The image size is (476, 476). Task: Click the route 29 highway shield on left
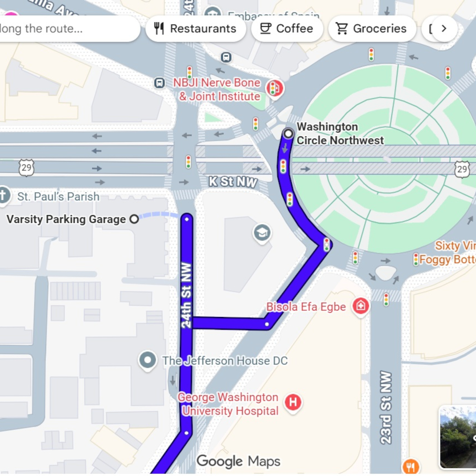(x=26, y=168)
